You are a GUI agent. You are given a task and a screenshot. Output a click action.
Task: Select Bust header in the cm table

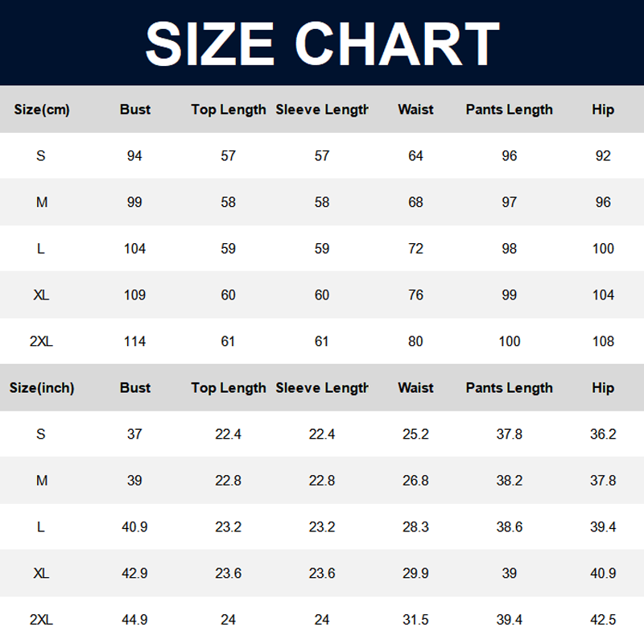[x=134, y=109]
